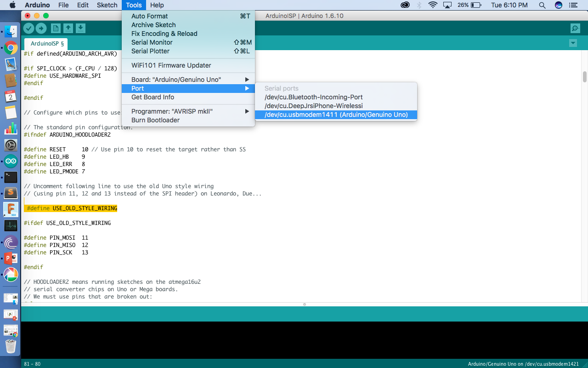Open Serial Plotter from Tools menu
This screenshot has height=368, width=588.
(x=188, y=51)
